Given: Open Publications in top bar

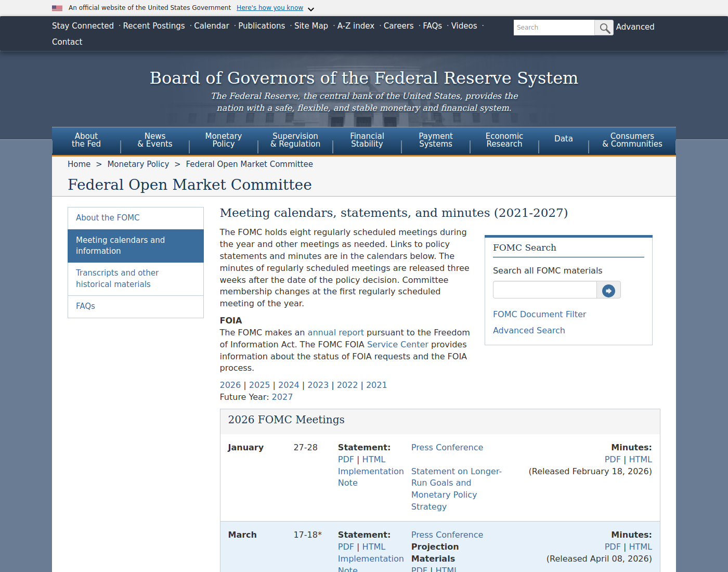Looking at the screenshot, I should point(262,26).
